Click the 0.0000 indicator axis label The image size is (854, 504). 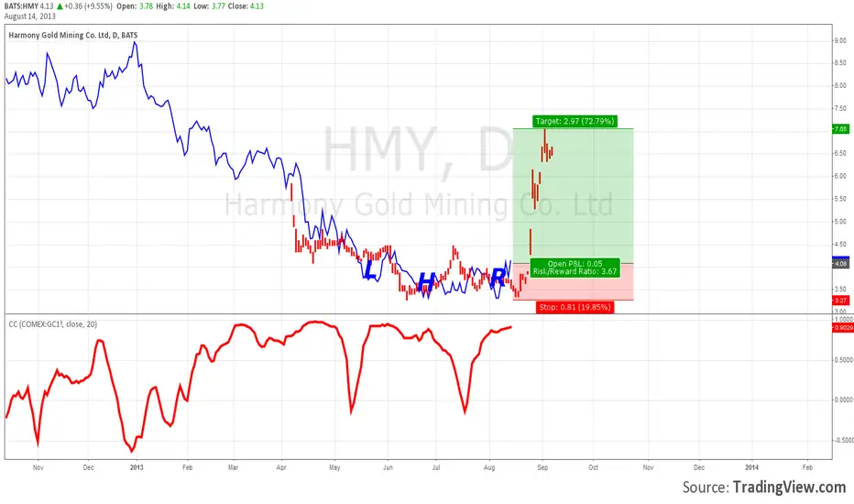pos(843,400)
